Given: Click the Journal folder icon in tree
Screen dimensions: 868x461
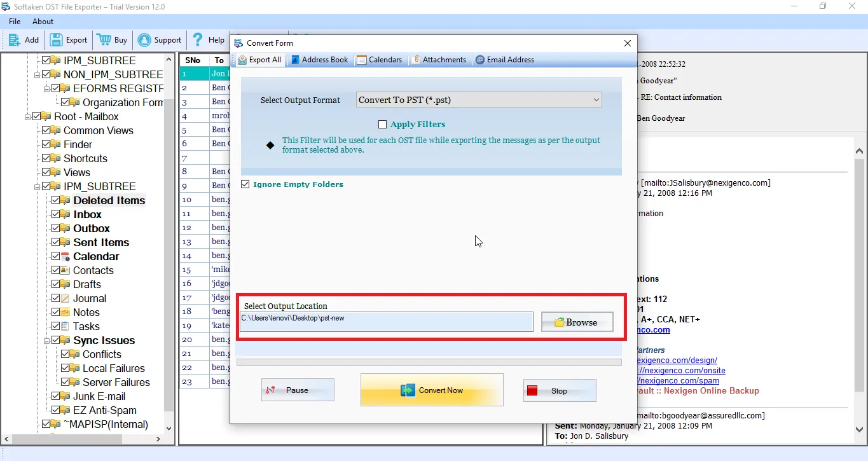Looking at the screenshot, I should pos(66,298).
